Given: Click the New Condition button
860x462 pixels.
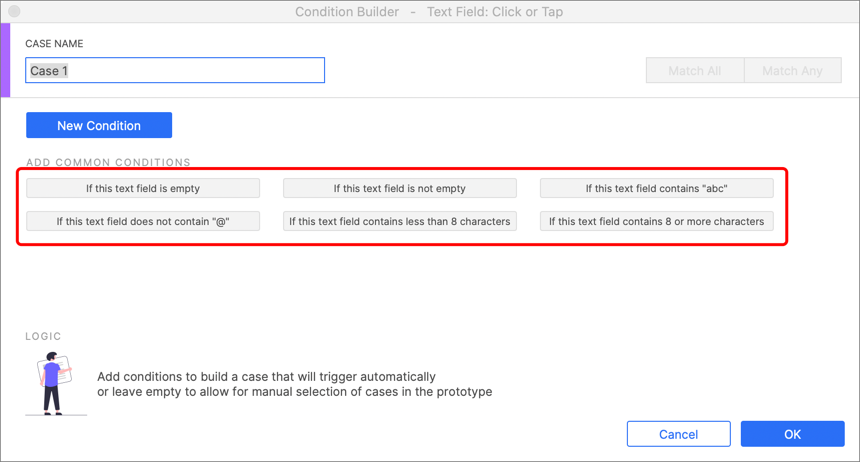Looking at the screenshot, I should [99, 125].
